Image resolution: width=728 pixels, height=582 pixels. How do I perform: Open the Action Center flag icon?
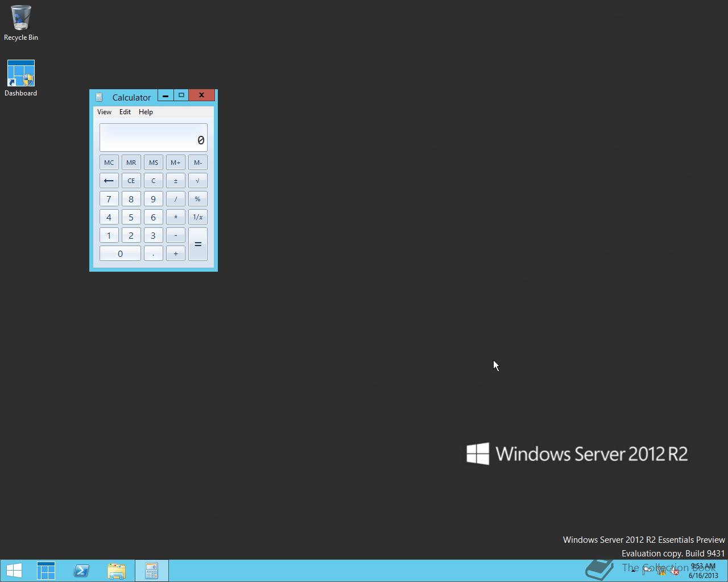(647, 571)
